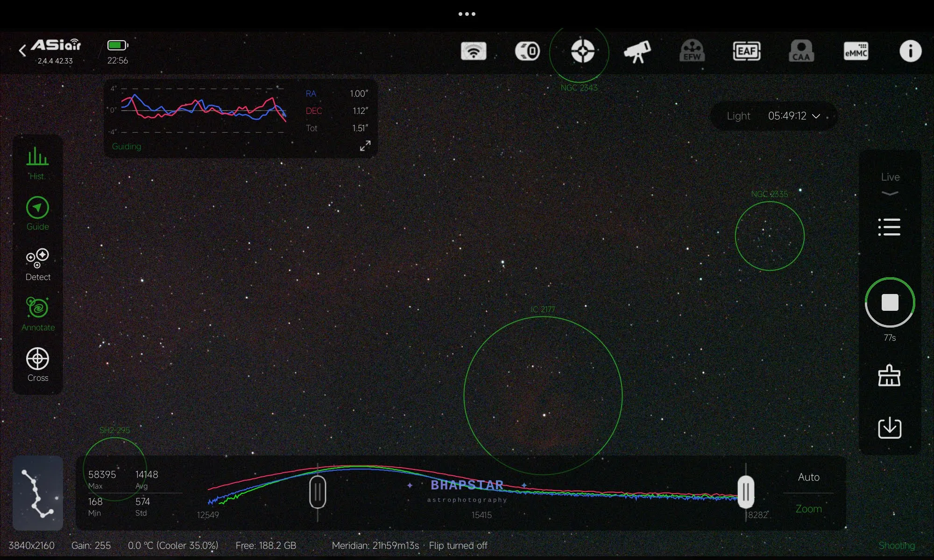Go back using the arrow beside ASIAIR
Screen dimensions: 934x560
pos(22,50)
